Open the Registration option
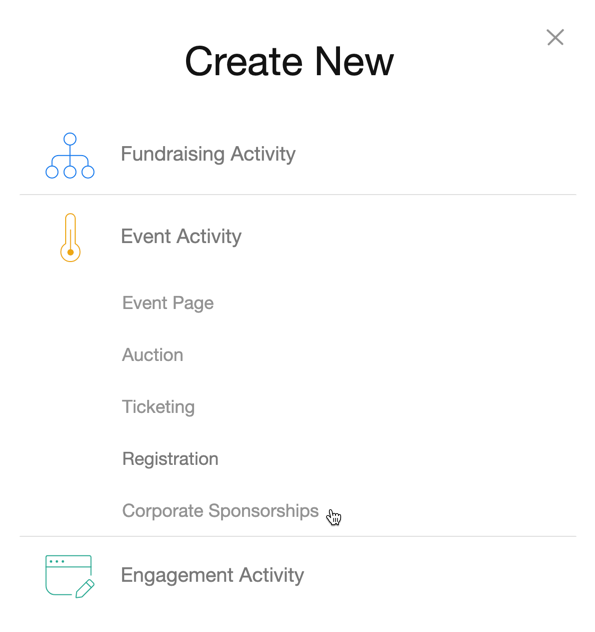595x632 pixels. (170, 459)
